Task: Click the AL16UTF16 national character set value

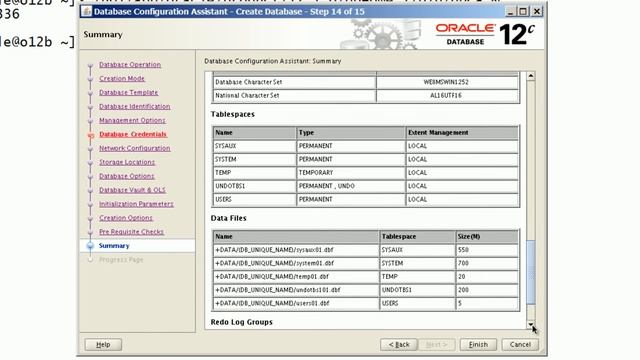Action: tap(447, 96)
